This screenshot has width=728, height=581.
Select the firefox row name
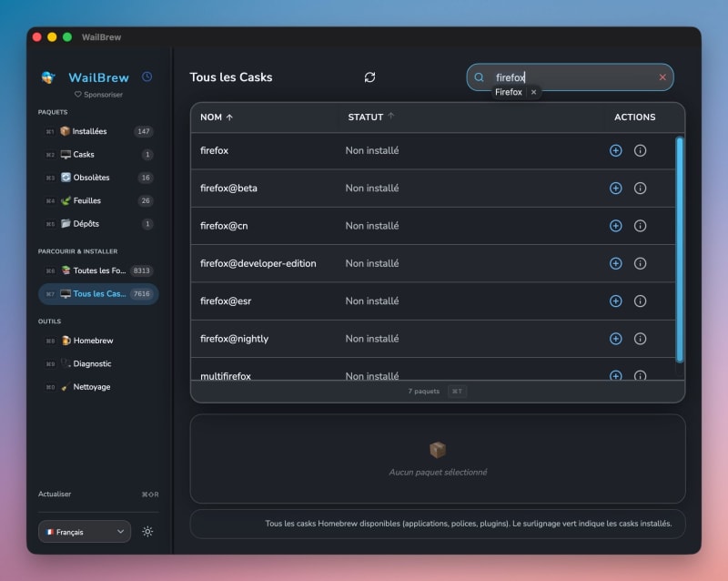click(214, 150)
